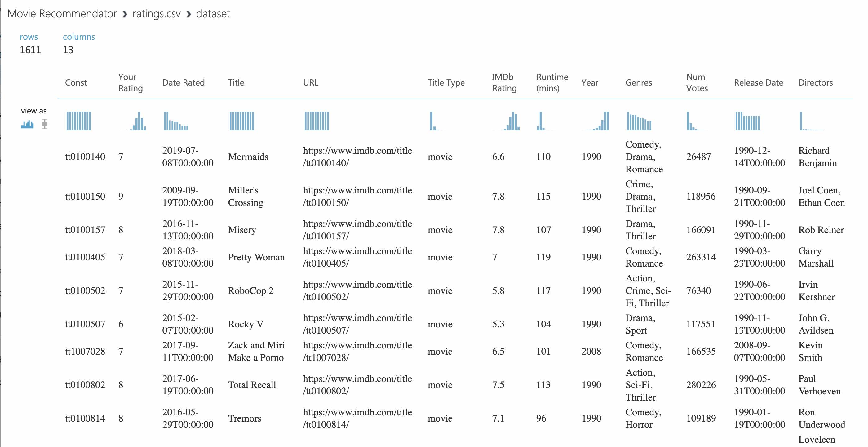Screen dimensions: 868x447
Task: Select histogram view under 'view as'
Action: (x=27, y=124)
